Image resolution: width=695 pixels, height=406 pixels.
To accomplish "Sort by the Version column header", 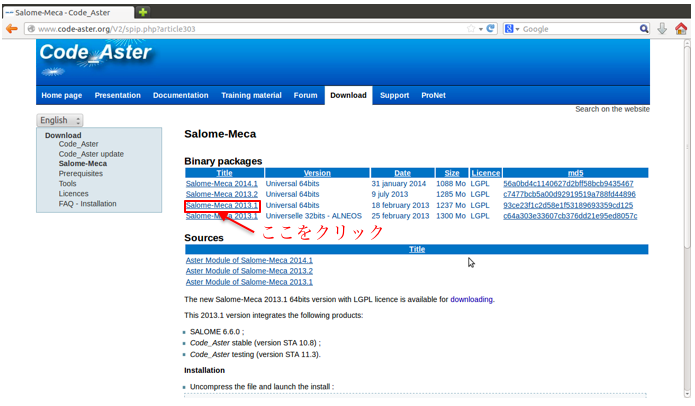I will tap(317, 173).
